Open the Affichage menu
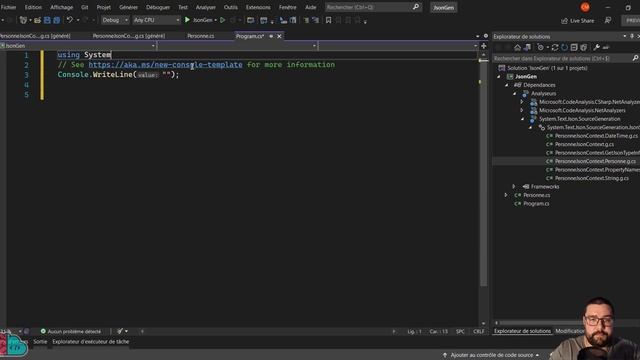This screenshot has width=640, height=360. coord(62,7)
